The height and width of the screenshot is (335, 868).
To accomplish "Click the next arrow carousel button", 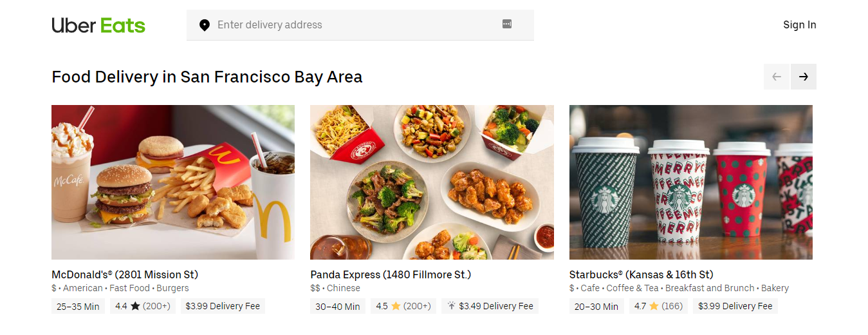I will tap(804, 77).
